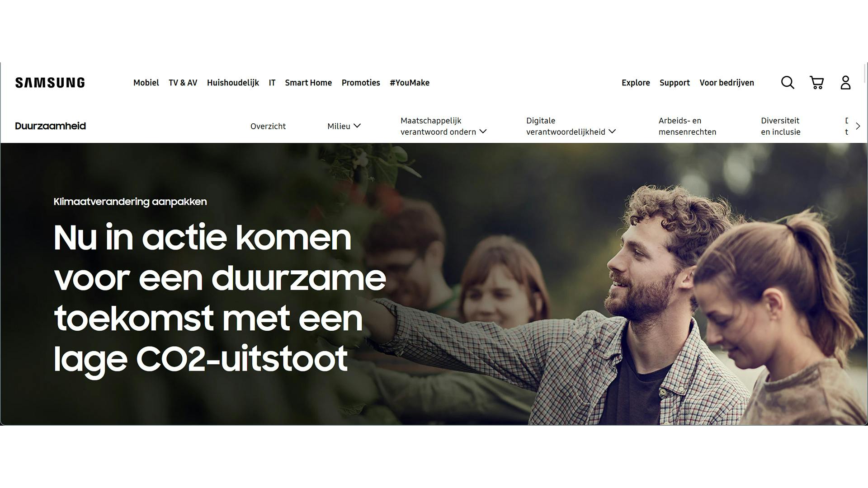Open Arbeids- en mensenrechten tab
The width and height of the screenshot is (868, 488).
pos(688,126)
